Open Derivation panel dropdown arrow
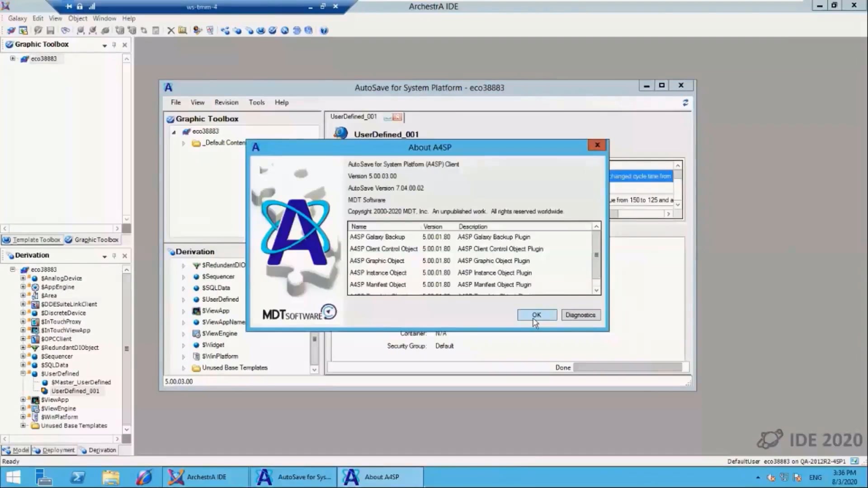Image resolution: width=868 pixels, height=488 pixels. (104, 256)
